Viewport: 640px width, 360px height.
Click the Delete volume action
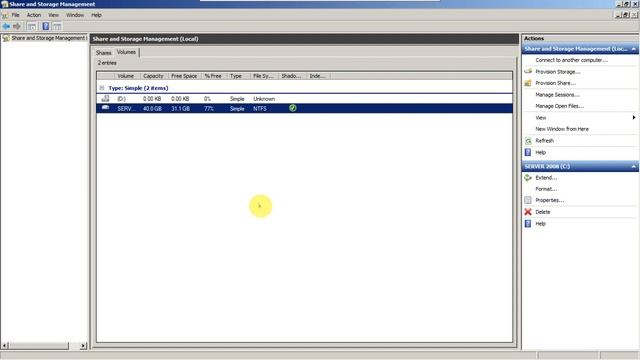542,212
